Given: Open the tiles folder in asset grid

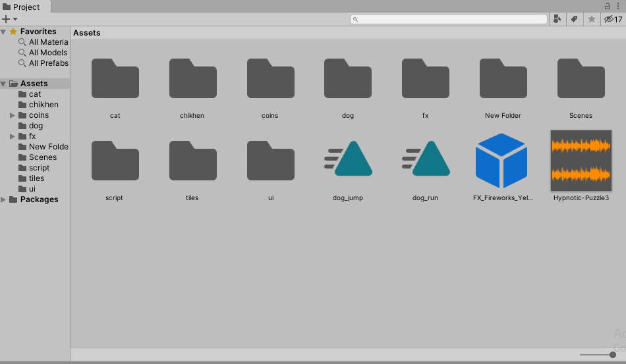Looking at the screenshot, I should coord(193,160).
